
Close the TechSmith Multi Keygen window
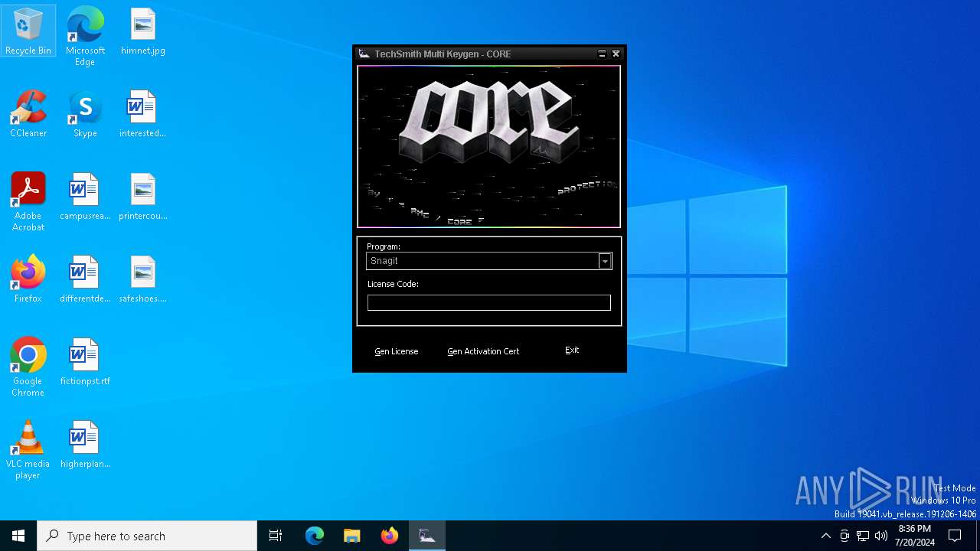616,54
